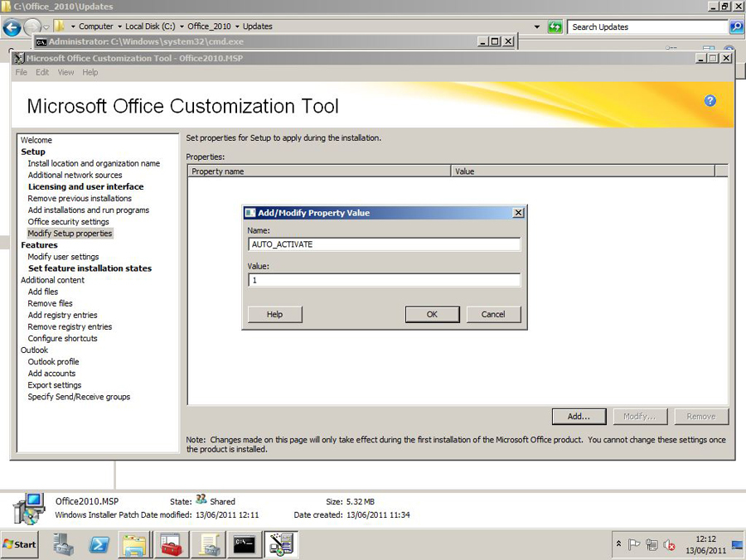
Task: Click Show desktop icon beside clock
Action: pyautogui.click(x=738, y=545)
